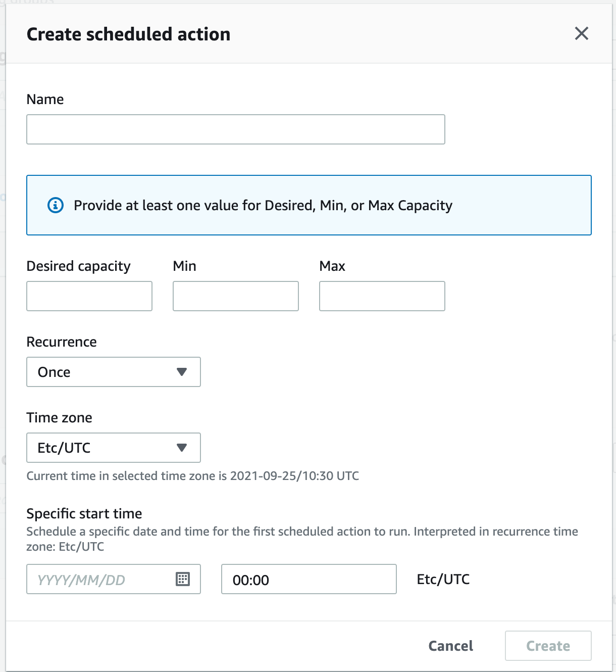Click inside the Name field

[235, 129]
